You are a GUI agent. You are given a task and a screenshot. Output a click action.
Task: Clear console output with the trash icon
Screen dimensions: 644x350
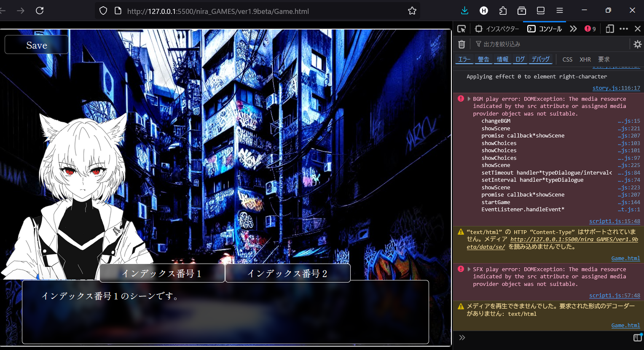coord(462,44)
